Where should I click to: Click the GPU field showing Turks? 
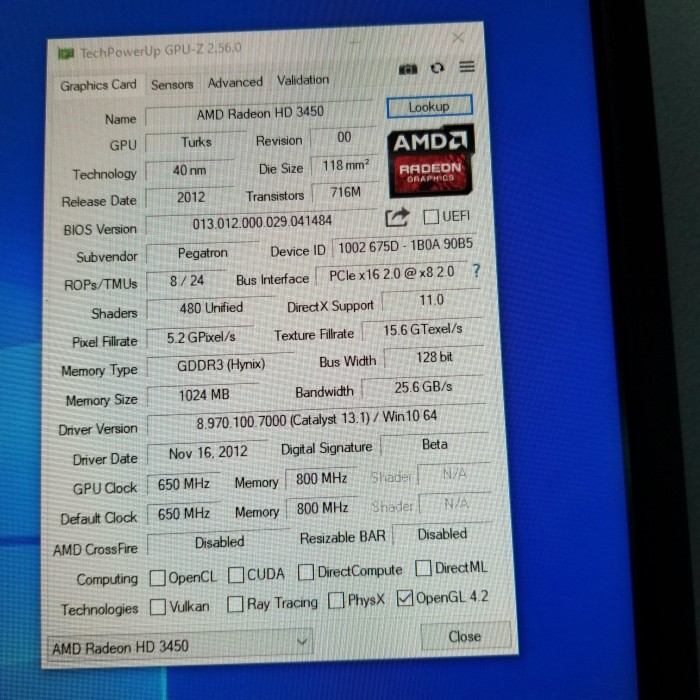pyautogui.click(x=196, y=143)
